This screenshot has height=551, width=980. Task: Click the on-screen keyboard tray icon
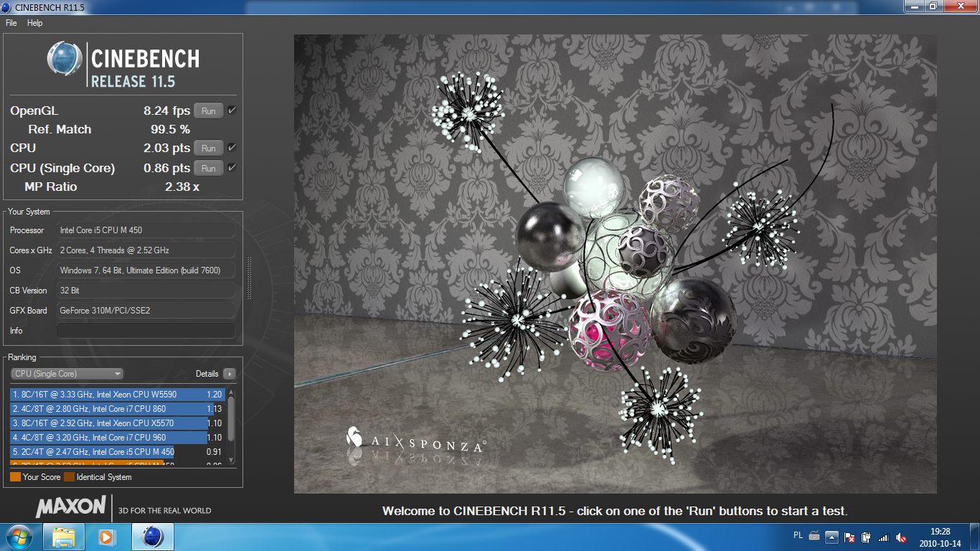pyautogui.click(x=814, y=536)
